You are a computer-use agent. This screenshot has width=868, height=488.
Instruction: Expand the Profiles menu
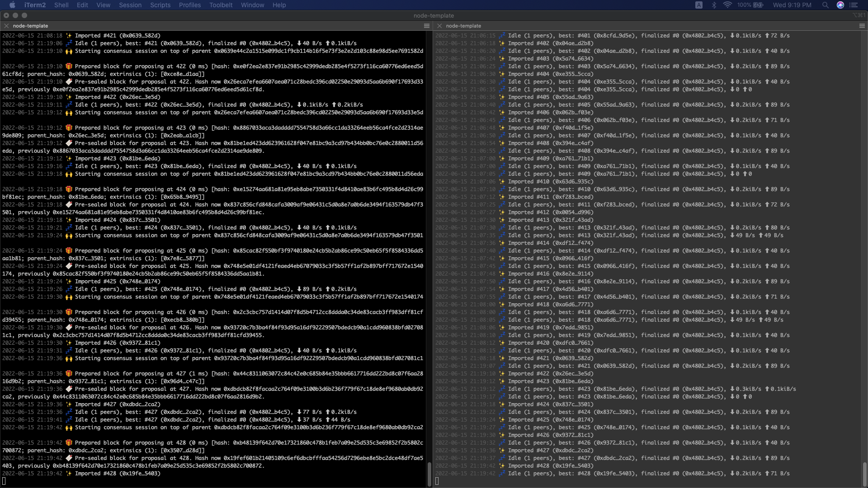point(189,5)
